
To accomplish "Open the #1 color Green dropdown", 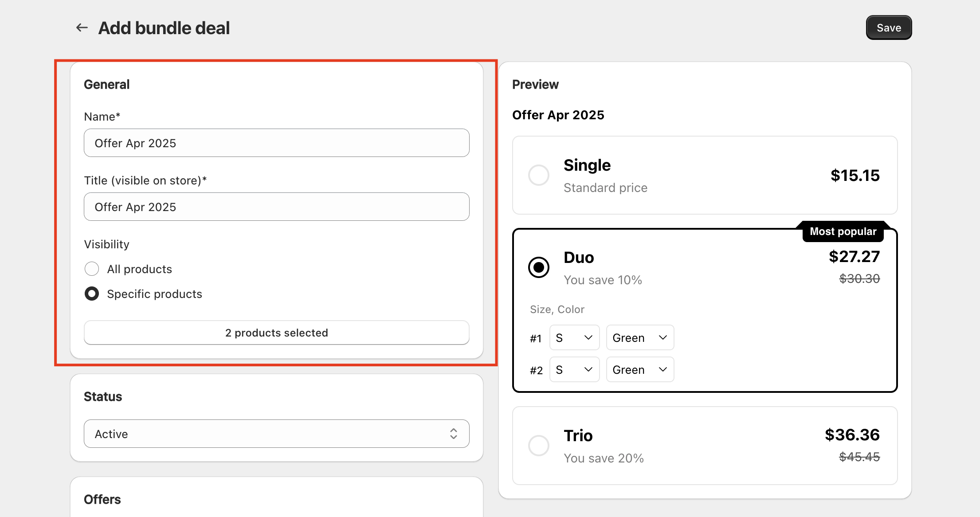I will pos(639,338).
